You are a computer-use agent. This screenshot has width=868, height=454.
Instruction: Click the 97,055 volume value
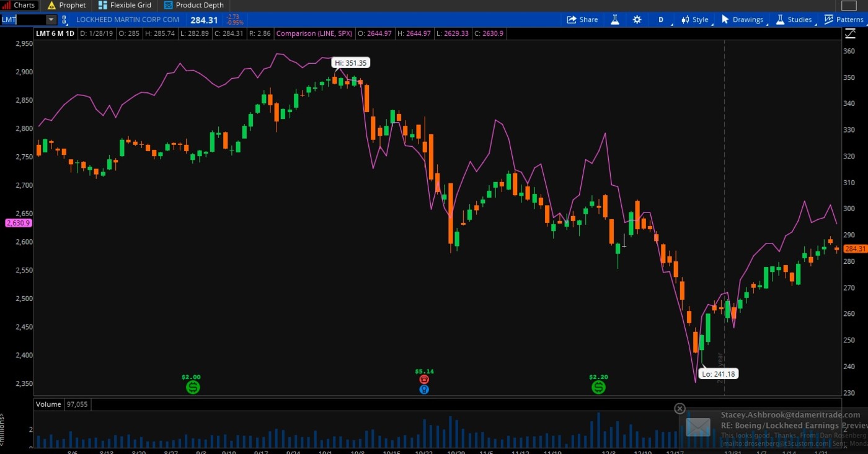pos(77,404)
